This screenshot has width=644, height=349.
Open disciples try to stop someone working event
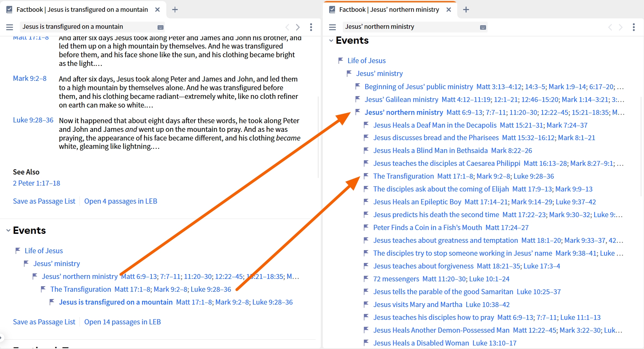(x=462, y=253)
